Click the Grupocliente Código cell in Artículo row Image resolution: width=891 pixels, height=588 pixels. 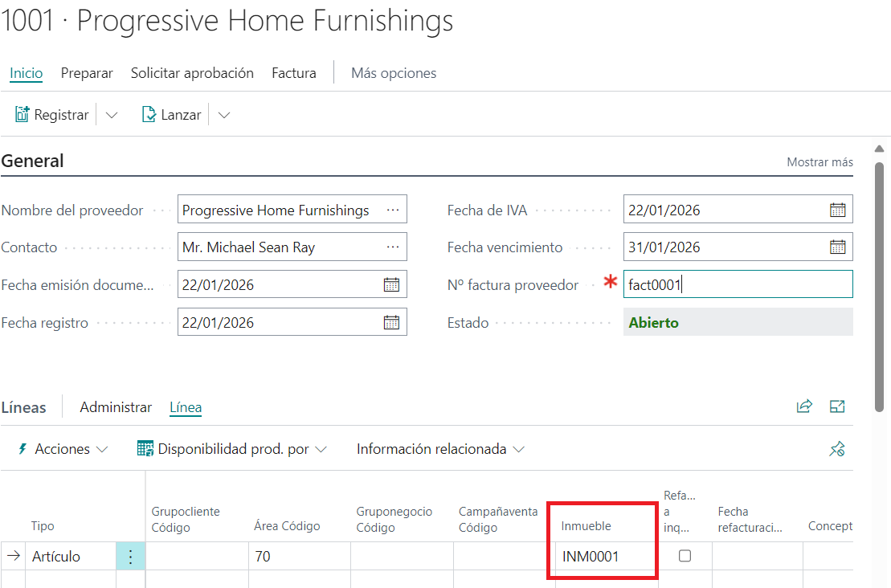(x=197, y=556)
